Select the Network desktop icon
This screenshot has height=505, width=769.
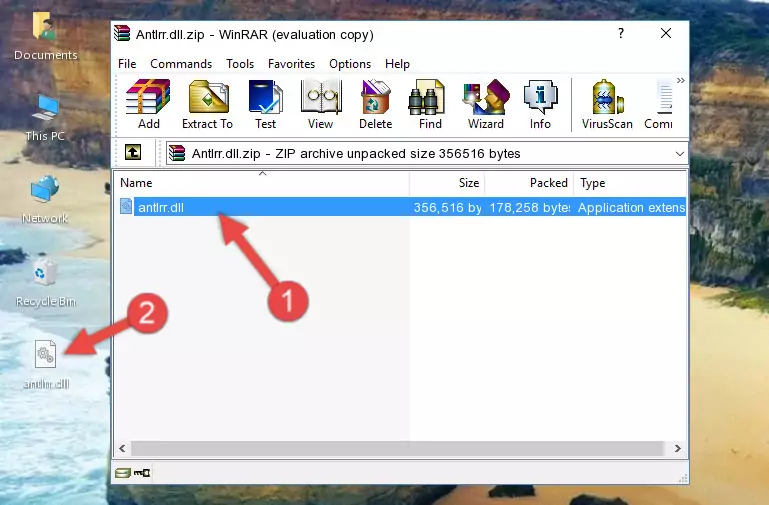pos(45,200)
